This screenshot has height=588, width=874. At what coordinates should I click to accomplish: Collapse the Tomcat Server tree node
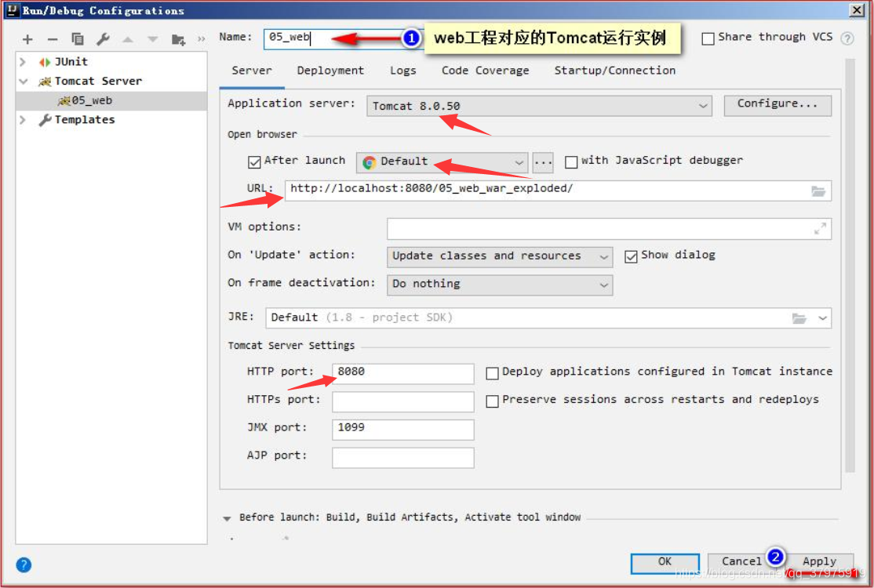coord(23,82)
